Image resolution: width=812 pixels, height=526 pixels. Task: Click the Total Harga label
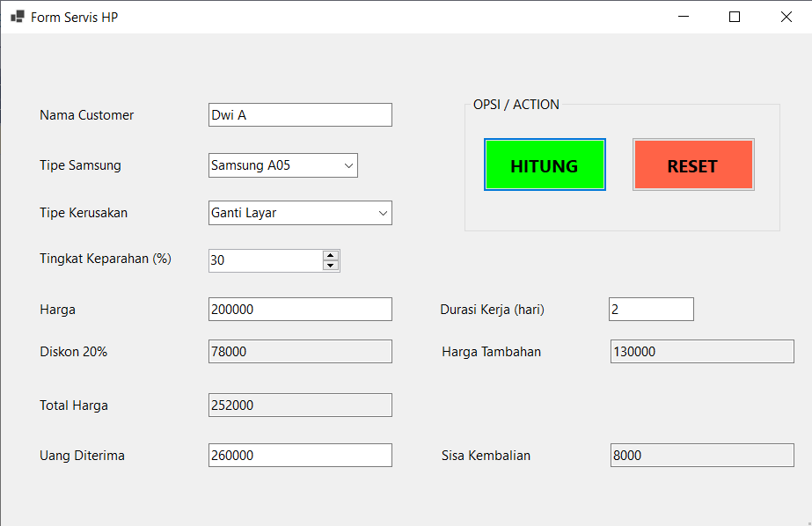(x=74, y=405)
